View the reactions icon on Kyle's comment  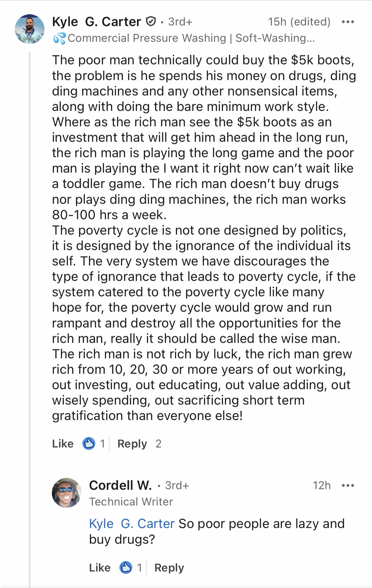[x=89, y=444]
